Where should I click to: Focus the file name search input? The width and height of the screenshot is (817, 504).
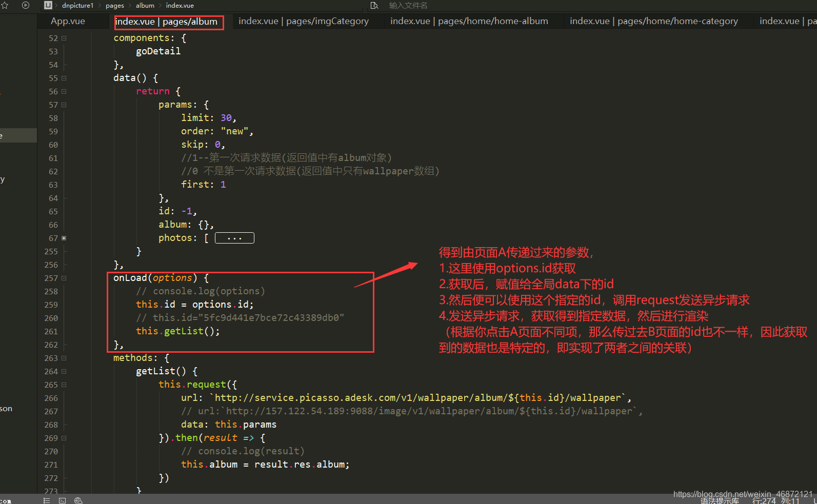pos(408,5)
